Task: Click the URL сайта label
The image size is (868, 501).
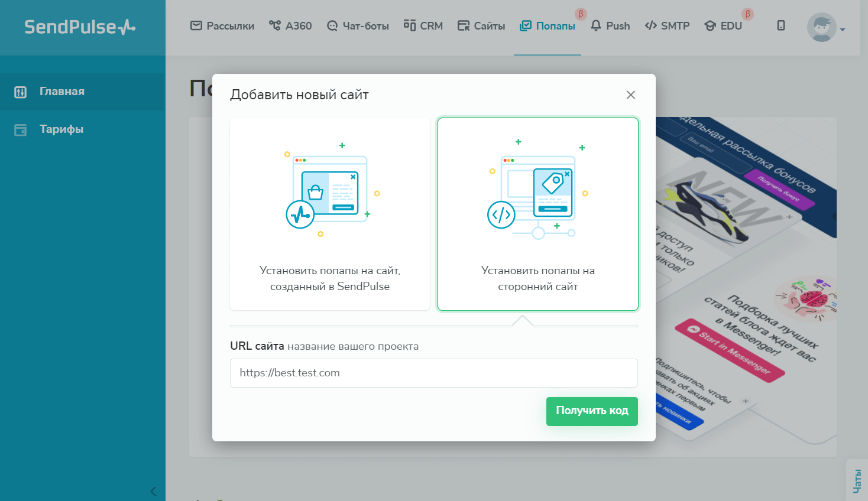Action: [x=257, y=346]
